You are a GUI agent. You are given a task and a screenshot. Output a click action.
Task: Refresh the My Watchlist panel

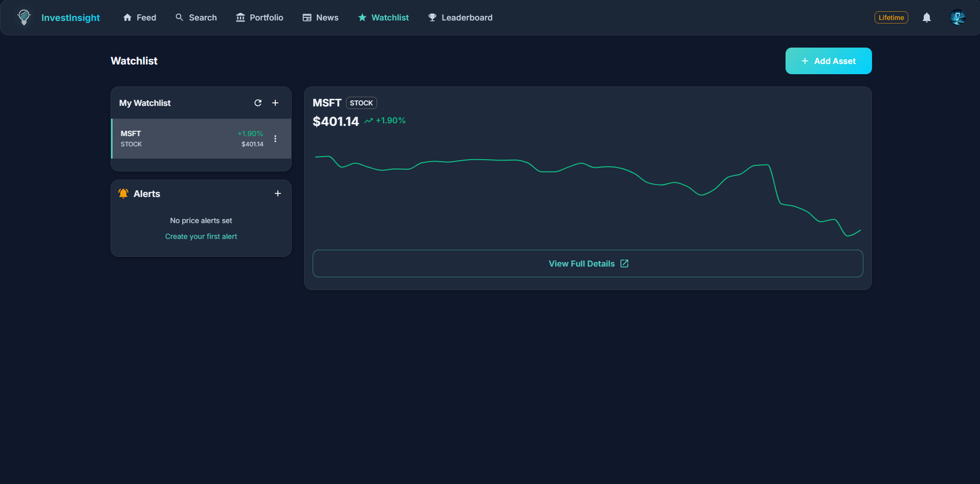click(258, 103)
